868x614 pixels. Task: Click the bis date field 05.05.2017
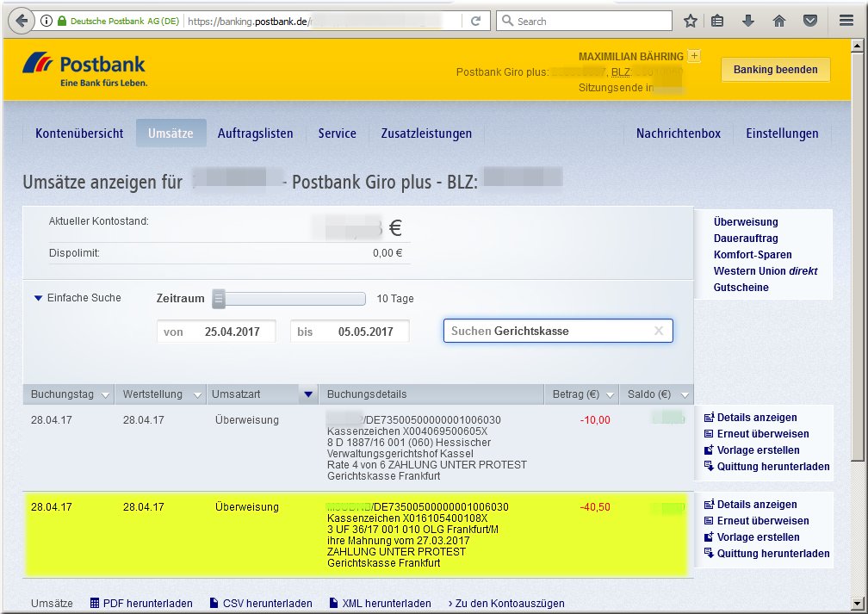pos(350,332)
